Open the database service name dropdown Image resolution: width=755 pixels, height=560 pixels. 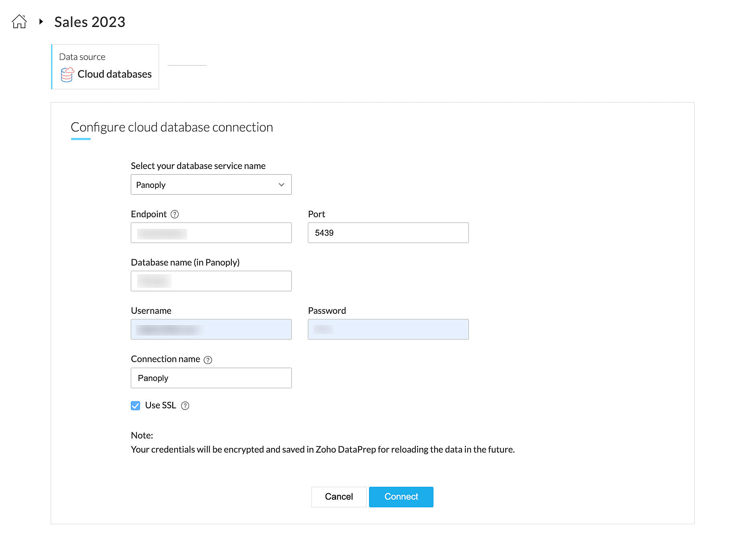[211, 185]
